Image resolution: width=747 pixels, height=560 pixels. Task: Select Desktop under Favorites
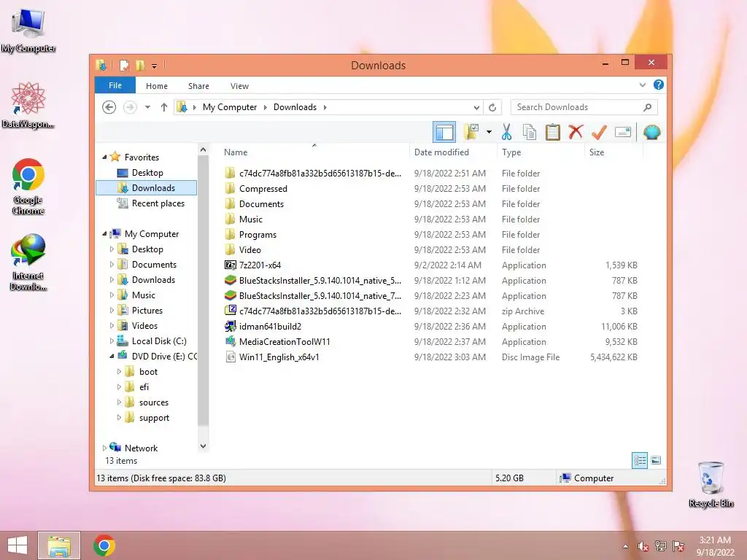tap(147, 172)
